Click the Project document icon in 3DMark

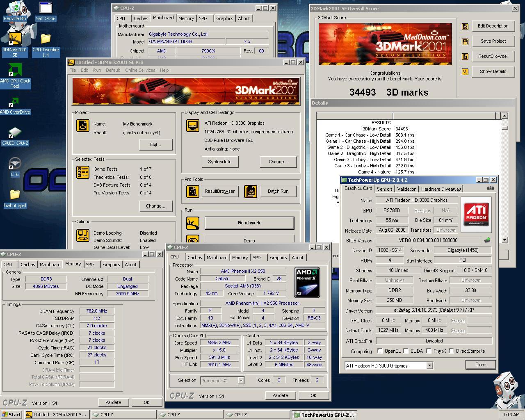[83, 126]
